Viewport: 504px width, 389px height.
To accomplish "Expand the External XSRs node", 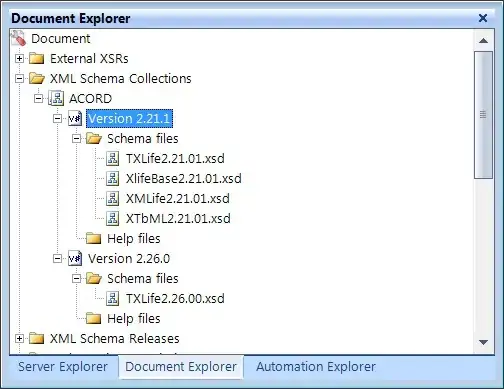I will [x=19, y=59].
